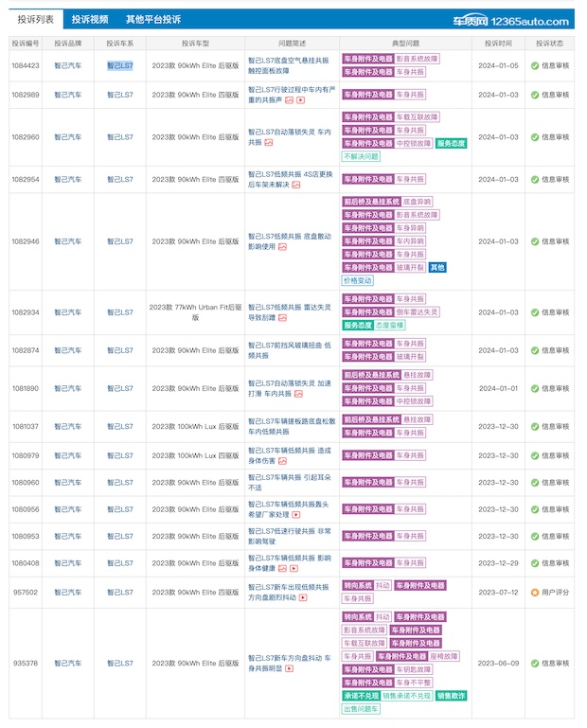587x728 pixels.
Task: Click green check status icon for 1081037
Action: [535, 427]
